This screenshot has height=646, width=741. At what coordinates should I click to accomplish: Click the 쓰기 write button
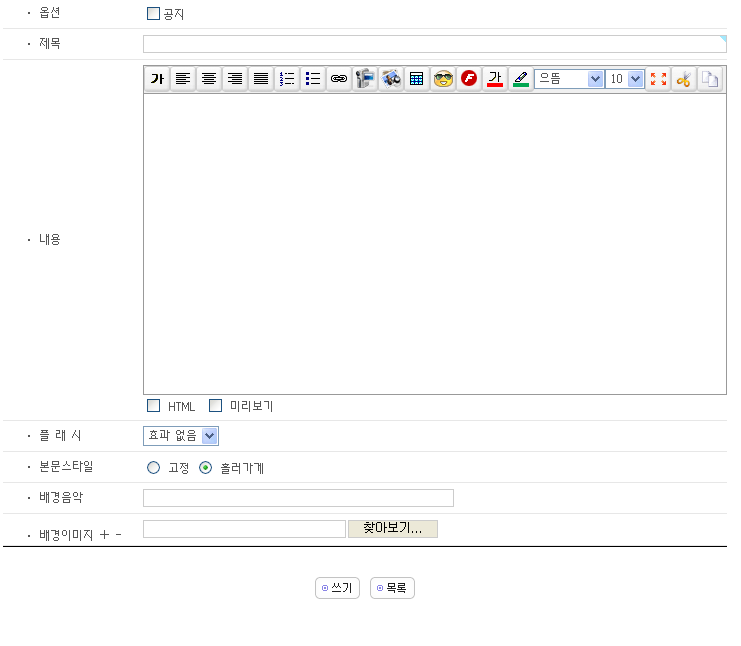click(337, 588)
